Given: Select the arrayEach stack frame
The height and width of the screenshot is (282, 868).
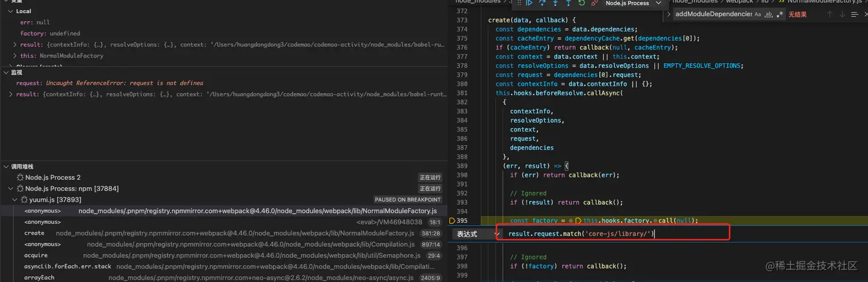Looking at the screenshot, I should tap(224, 277).
